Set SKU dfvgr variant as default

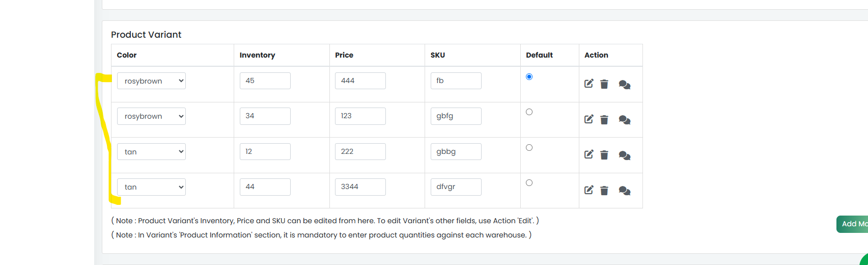529,183
